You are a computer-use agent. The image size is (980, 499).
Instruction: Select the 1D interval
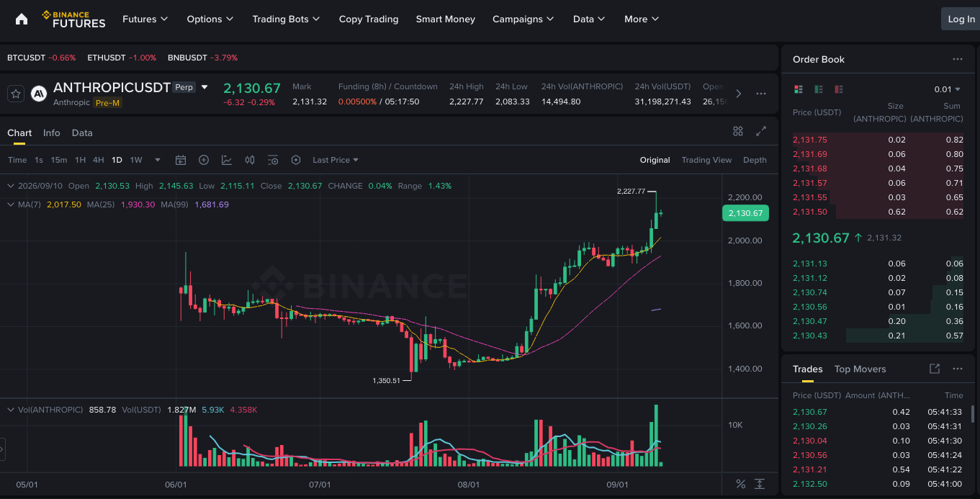[x=116, y=160]
